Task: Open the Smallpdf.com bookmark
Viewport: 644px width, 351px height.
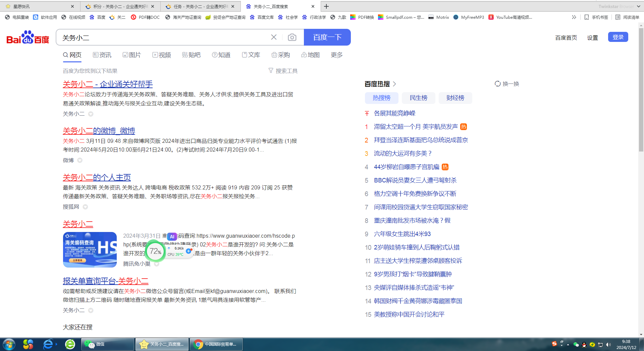Action: click(401, 17)
